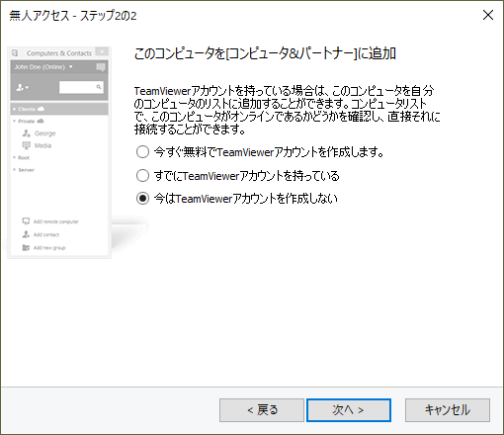The height and width of the screenshot is (435, 504).
Task: Expand the Clients group in preview
Action: point(15,109)
